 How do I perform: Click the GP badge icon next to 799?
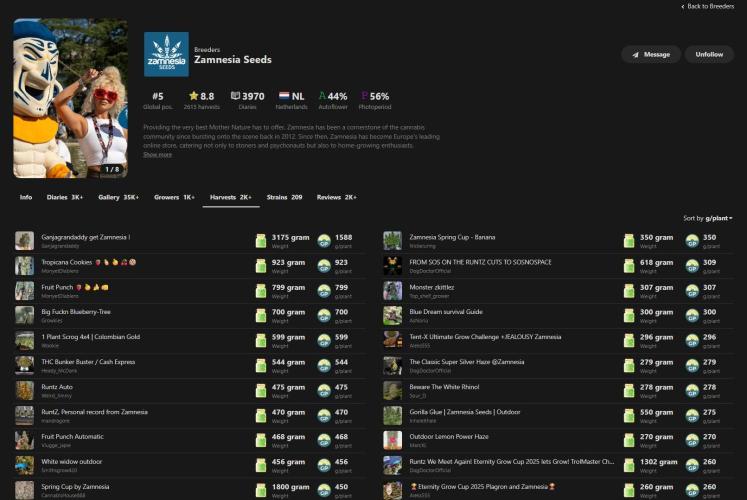coord(324,291)
